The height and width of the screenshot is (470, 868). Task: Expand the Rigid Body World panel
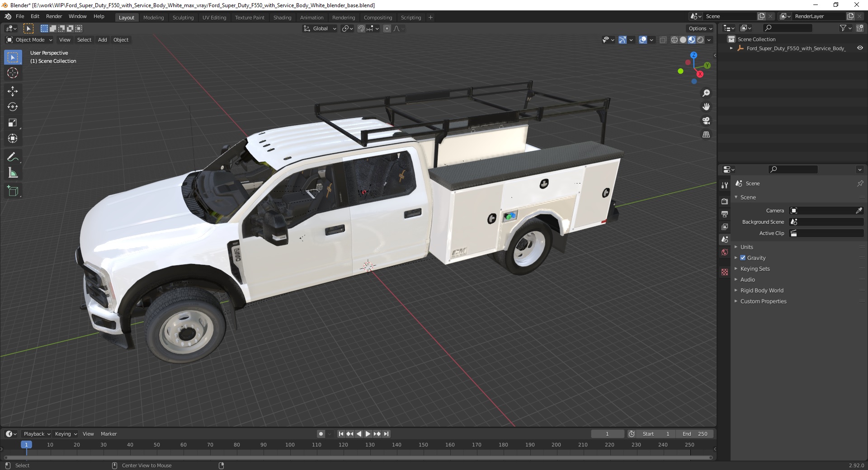coord(762,291)
